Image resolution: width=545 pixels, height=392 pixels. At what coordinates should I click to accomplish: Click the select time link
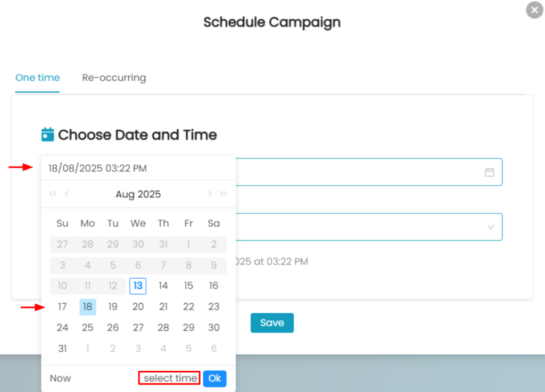coord(170,378)
